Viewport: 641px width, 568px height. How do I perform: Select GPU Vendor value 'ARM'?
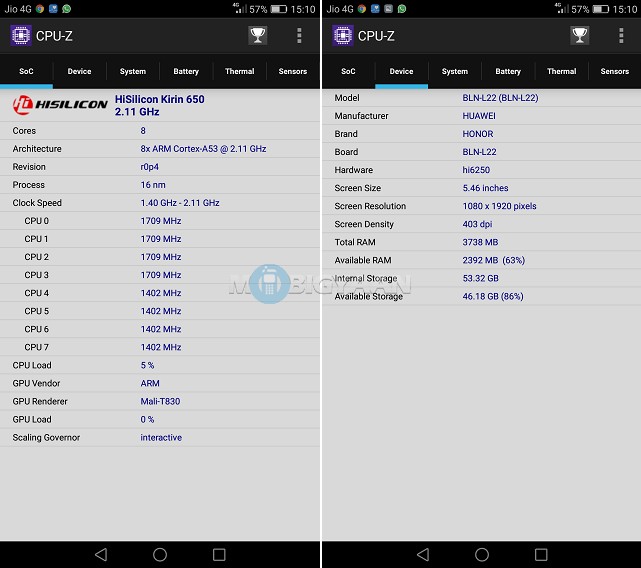click(150, 383)
